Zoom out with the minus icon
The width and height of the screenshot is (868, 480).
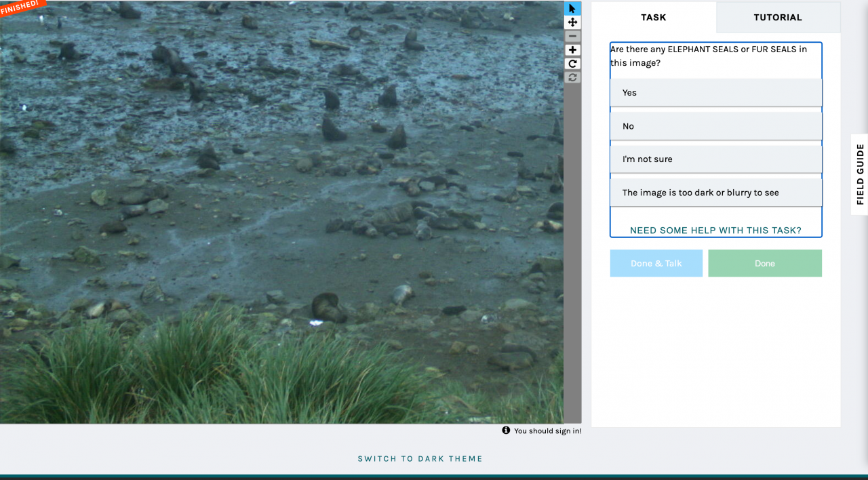572,36
